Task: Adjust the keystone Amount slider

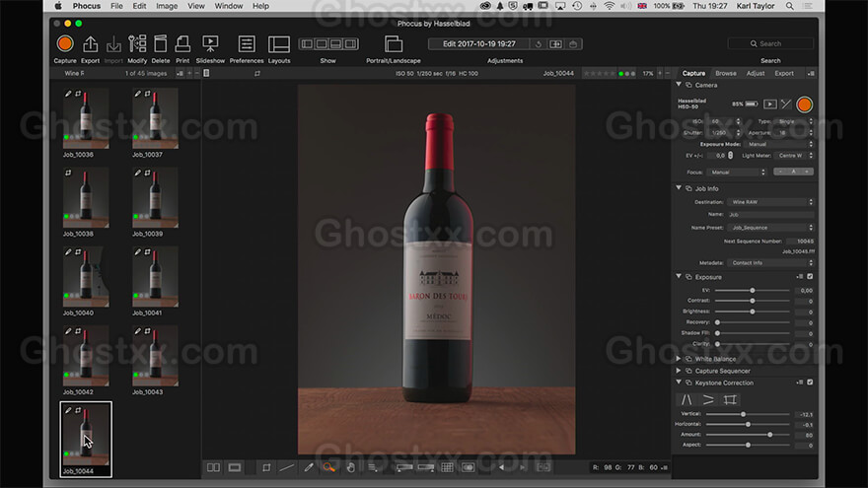Action: click(x=748, y=435)
